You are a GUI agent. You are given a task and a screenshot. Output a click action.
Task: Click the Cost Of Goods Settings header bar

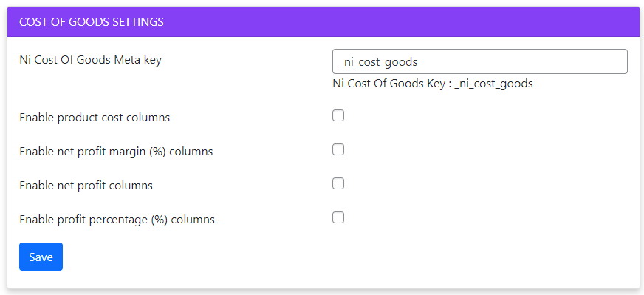(x=323, y=21)
